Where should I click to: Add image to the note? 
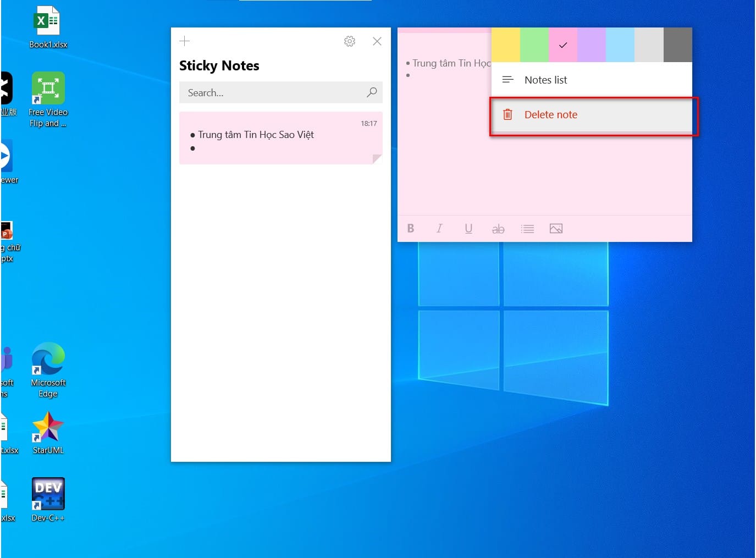point(556,229)
